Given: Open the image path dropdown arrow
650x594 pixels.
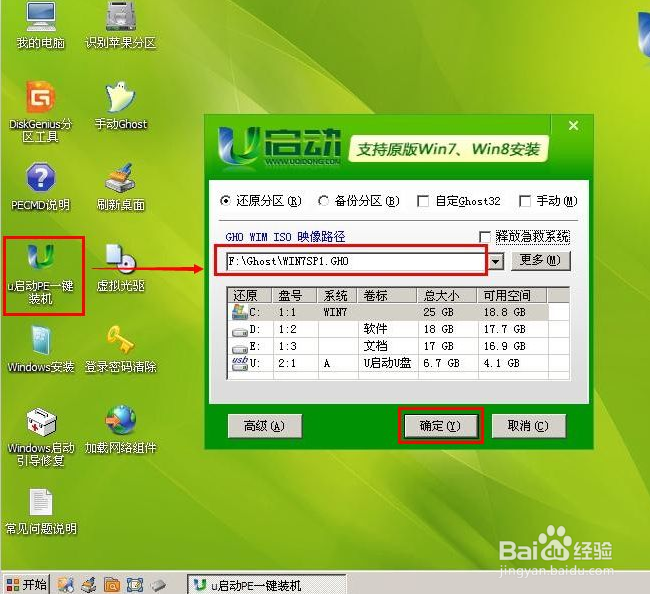Looking at the screenshot, I should (x=495, y=262).
